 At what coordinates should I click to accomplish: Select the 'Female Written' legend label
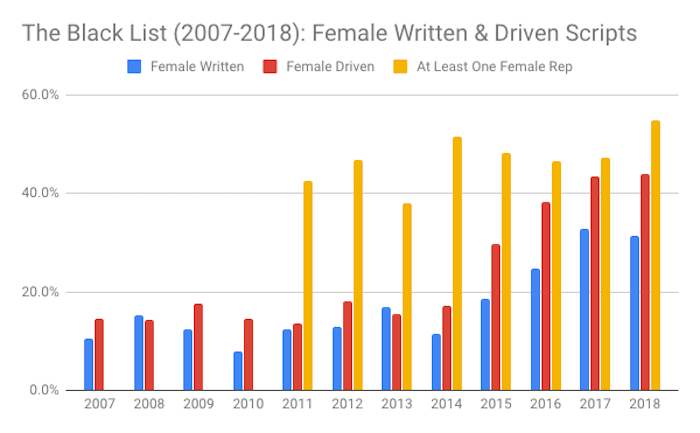click(x=197, y=67)
